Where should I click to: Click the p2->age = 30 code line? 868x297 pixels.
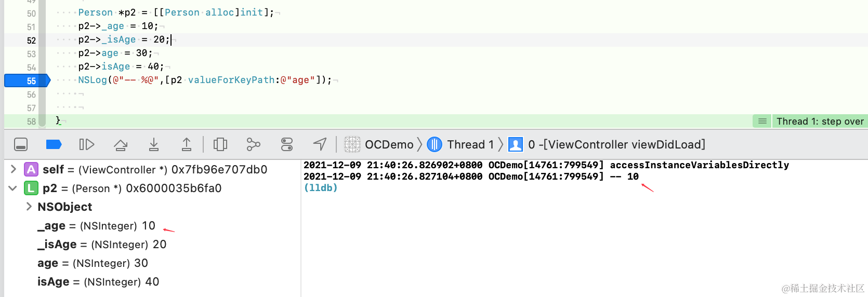click(x=115, y=53)
